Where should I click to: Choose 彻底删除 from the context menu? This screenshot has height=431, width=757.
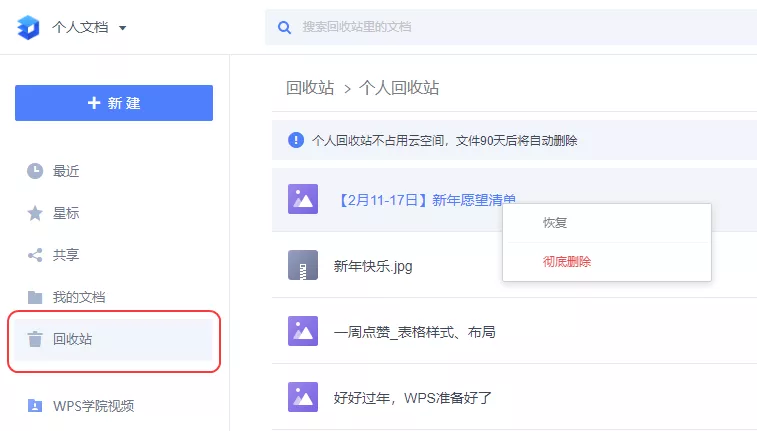(x=567, y=262)
